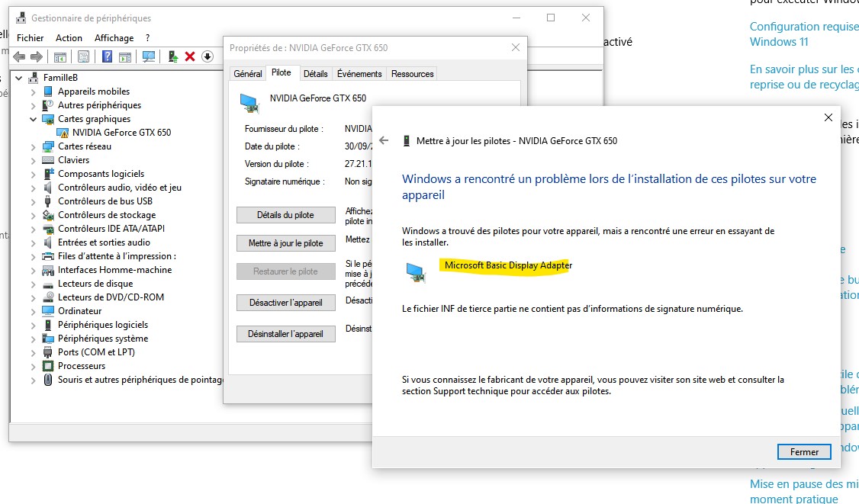Select the Périphériques logiciels tree row
859x504 pixels.
pyautogui.click(x=103, y=325)
